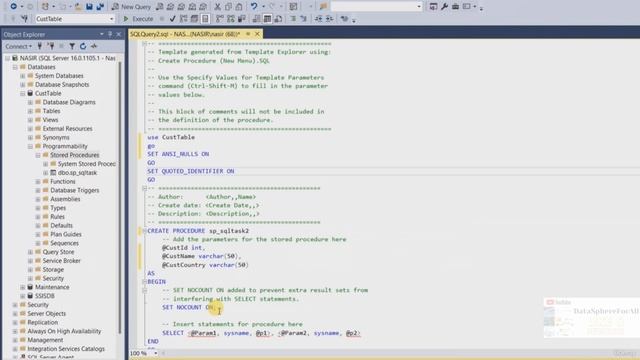The width and height of the screenshot is (640, 360).
Task: Click the 'SET QUOTED_IDENTIFIER ON' line
Action: (191, 171)
